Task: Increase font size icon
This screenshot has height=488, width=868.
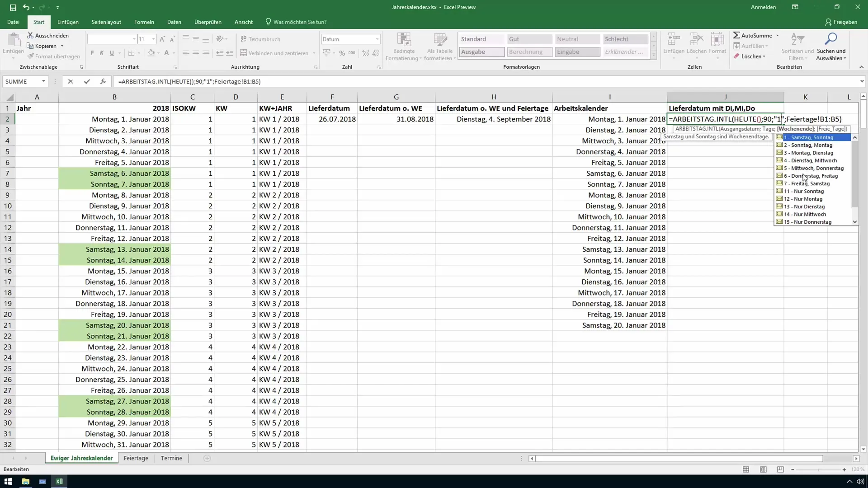Action: pyautogui.click(x=162, y=39)
